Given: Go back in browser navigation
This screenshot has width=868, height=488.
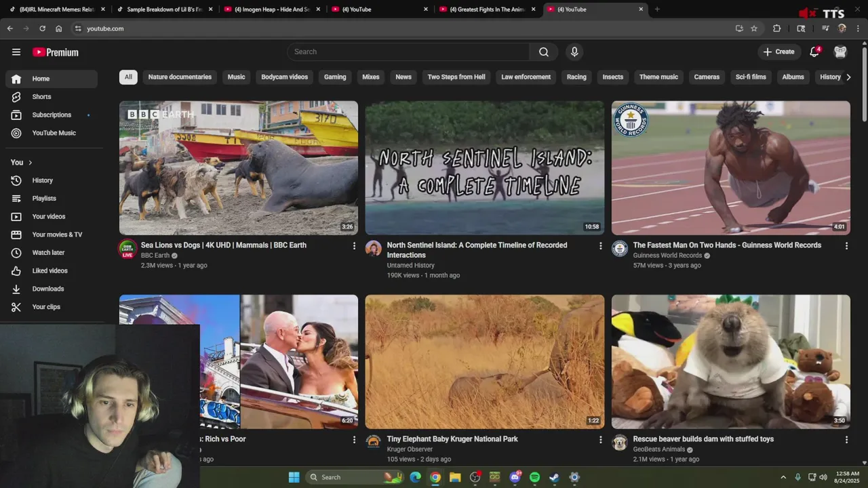Looking at the screenshot, I should [9, 28].
